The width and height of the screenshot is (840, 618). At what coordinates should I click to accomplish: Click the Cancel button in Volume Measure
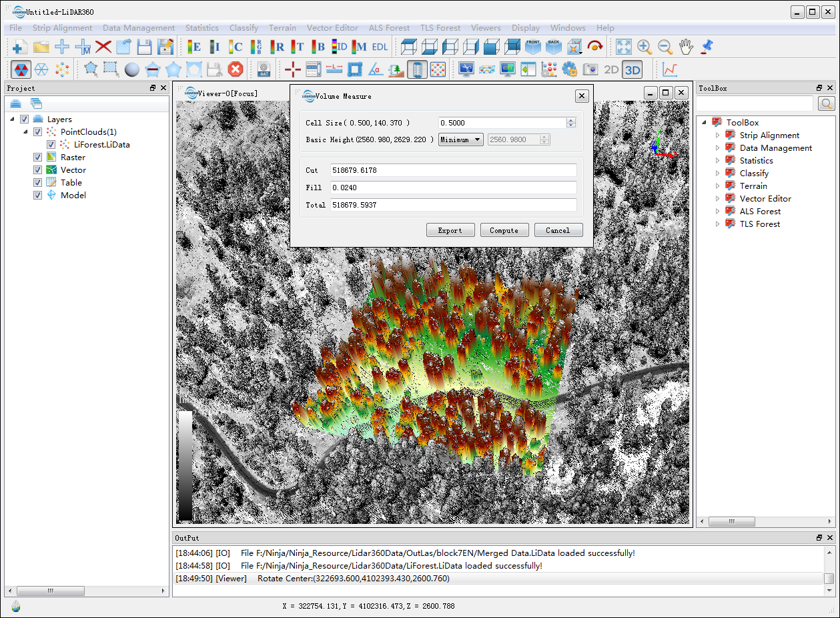[558, 230]
